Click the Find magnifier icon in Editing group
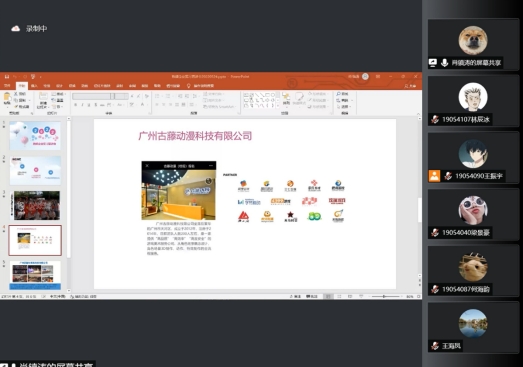Image resolution: width=523 pixels, height=367 pixels. click(x=339, y=94)
